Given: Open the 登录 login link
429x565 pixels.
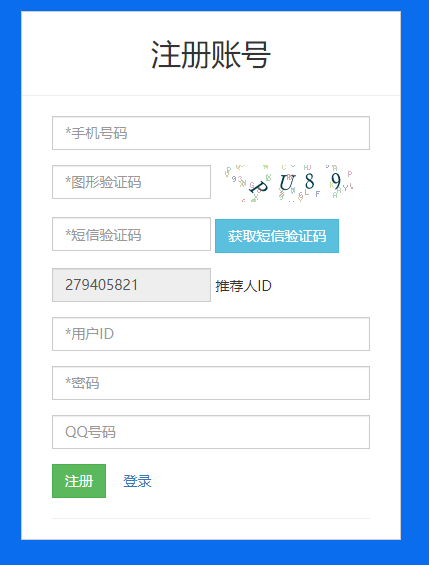Looking at the screenshot, I should pyautogui.click(x=137, y=481).
